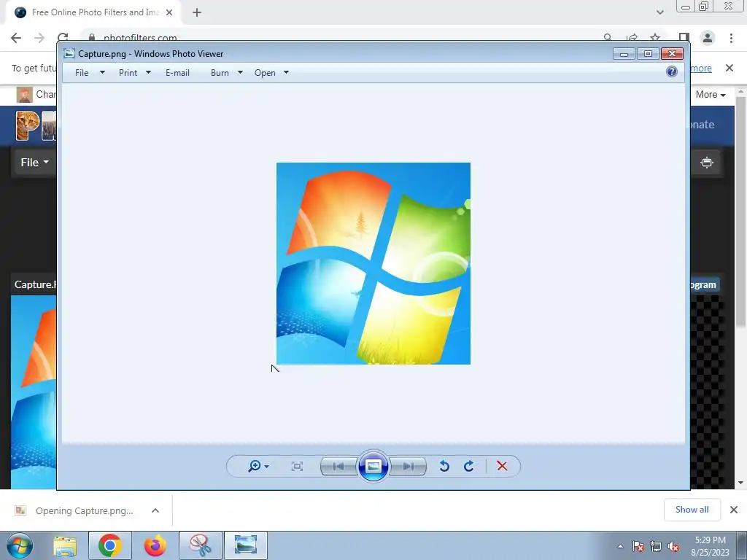
Task: Open the Open menu in Photo Viewer
Action: tap(265, 73)
